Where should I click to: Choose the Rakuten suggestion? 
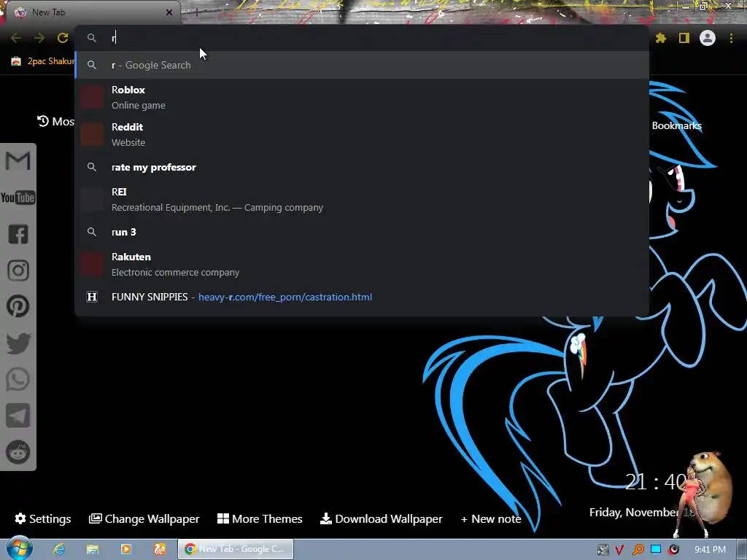(362, 264)
